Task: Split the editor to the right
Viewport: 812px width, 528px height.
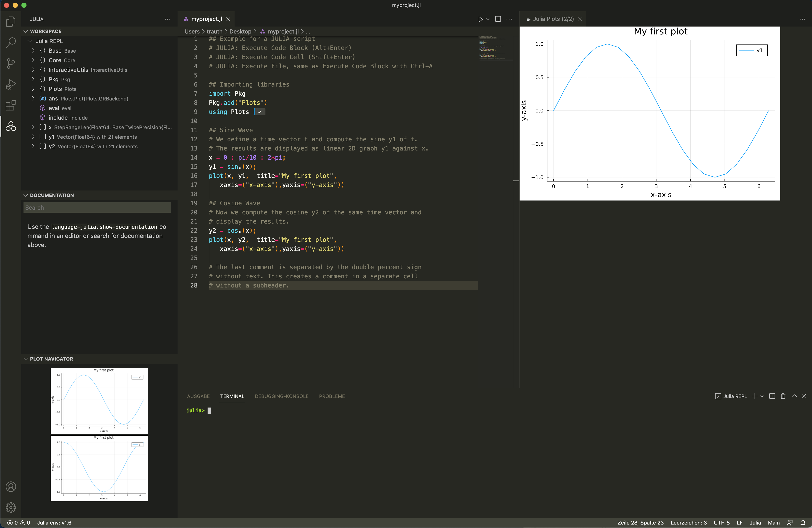Action: point(498,19)
